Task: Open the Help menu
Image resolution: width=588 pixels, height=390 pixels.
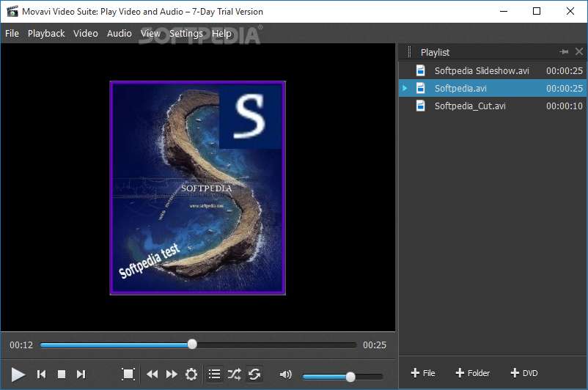Action: tap(221, 34)
